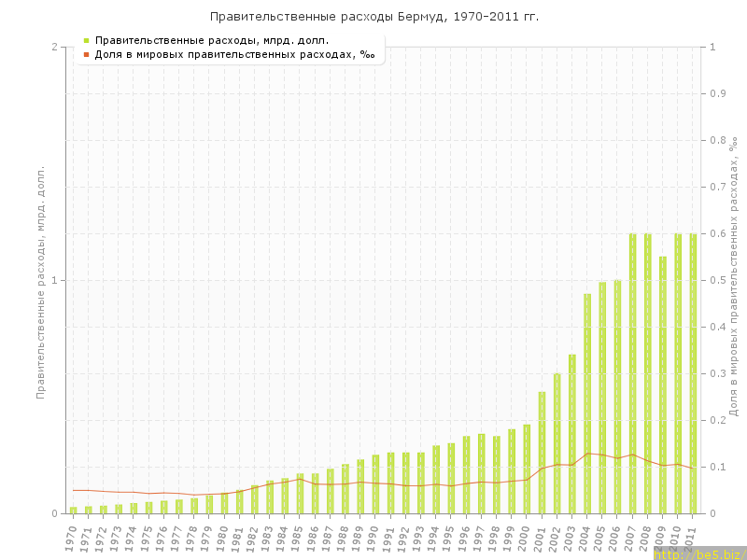
Task: Click the bar for year 2004
Action: click(x=587, y=403)
